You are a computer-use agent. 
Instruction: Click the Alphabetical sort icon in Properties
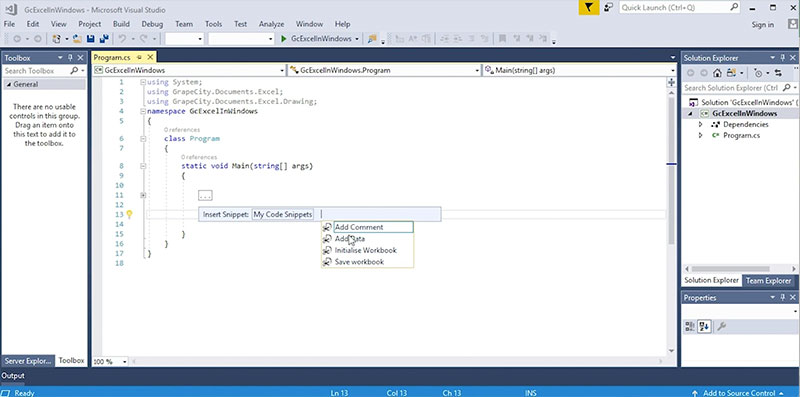coord(705,327)
